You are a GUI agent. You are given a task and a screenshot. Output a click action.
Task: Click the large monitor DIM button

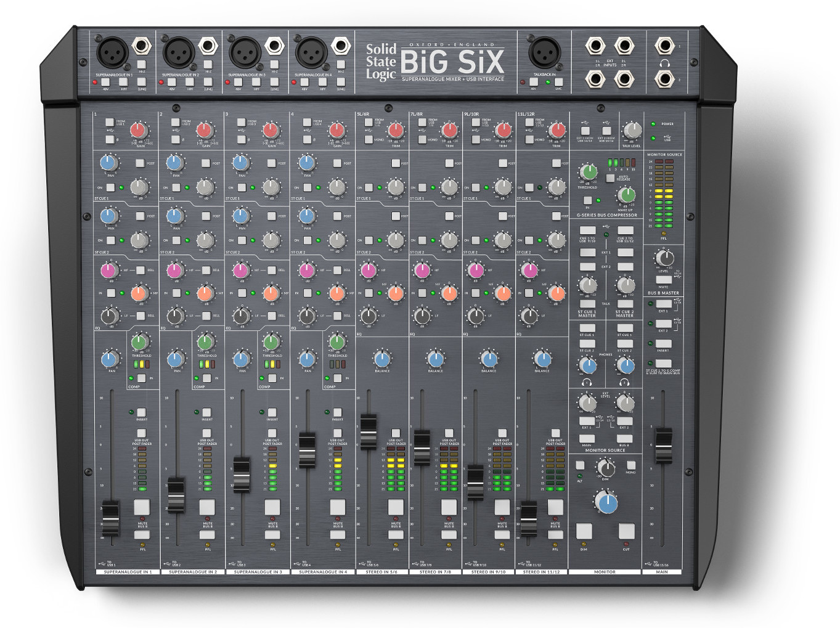[x=584, y=531]
